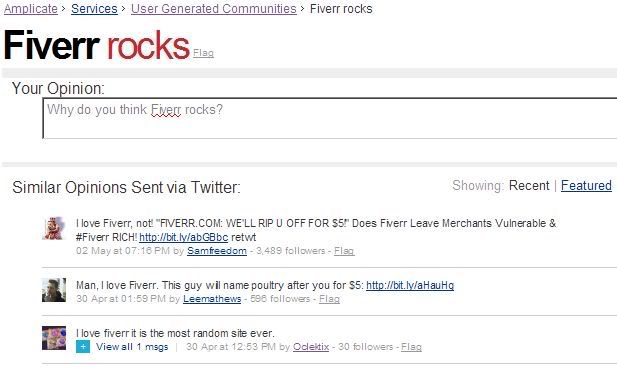Screen dimensions: 617x367
Task: Flag Oclektix's tweet
Action: click(x=412, y=347)
